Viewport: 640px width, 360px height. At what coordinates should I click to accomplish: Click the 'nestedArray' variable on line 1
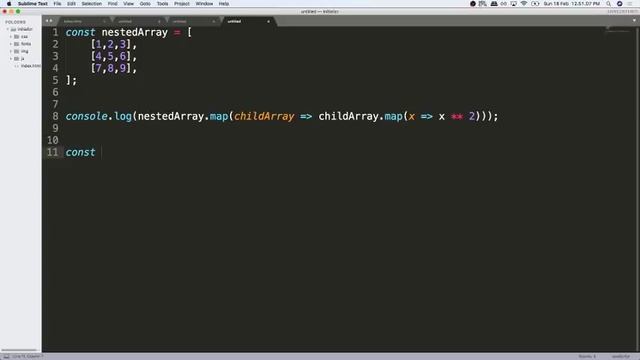point(135,32)
